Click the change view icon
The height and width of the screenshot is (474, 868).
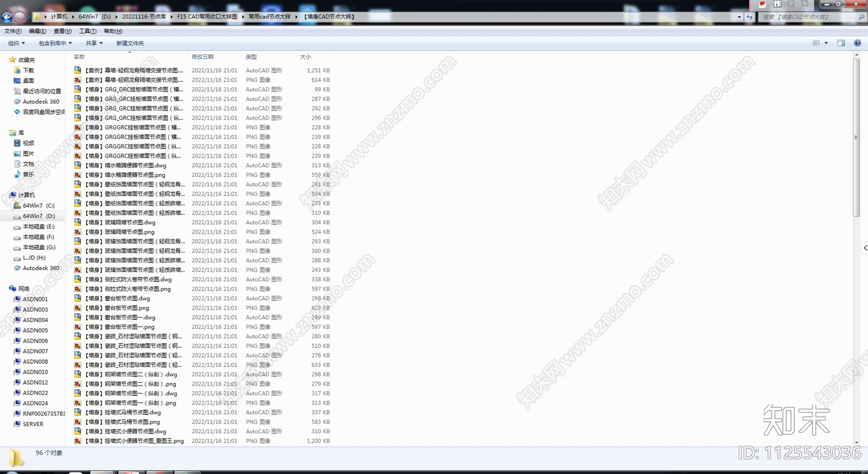point(816,43)
